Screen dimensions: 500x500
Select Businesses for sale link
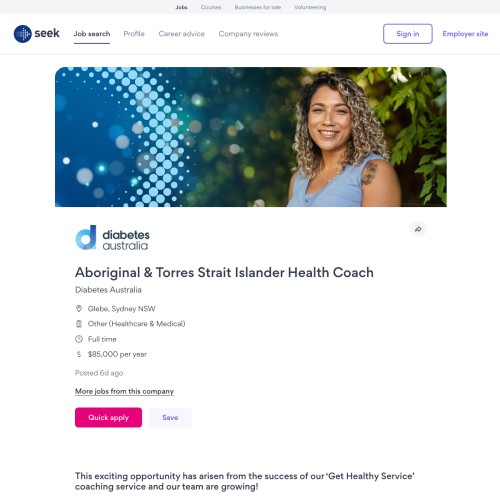point(258,7)
